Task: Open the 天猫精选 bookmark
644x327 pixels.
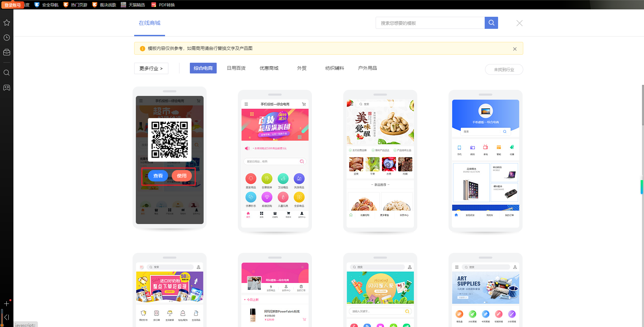Action: pyautogui.click(x=133, y=5)
